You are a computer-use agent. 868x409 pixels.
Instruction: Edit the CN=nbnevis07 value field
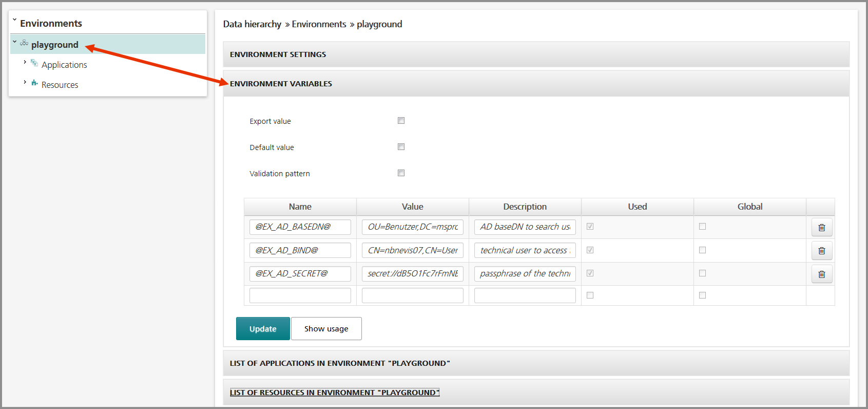click(x=413, y=250)
